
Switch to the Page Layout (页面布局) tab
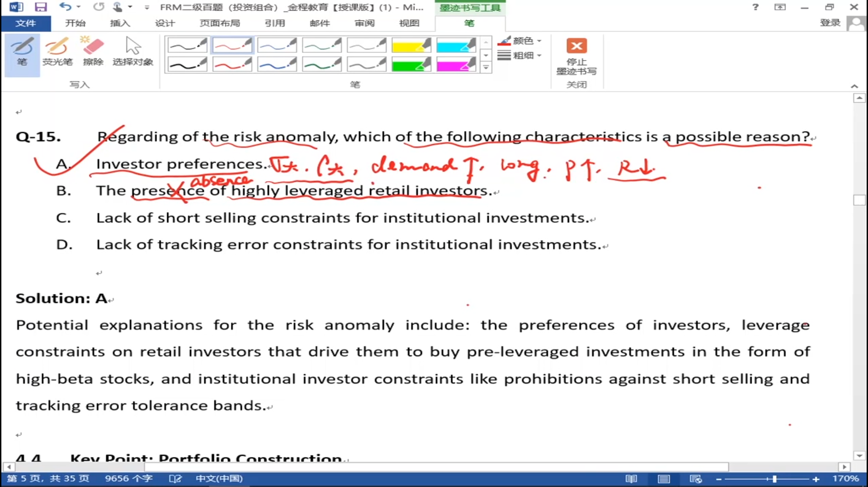click(220, 23)
